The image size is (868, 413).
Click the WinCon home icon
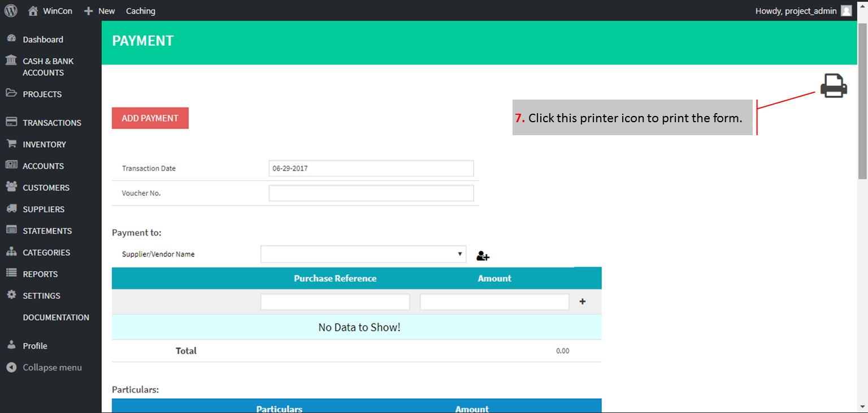33,11
